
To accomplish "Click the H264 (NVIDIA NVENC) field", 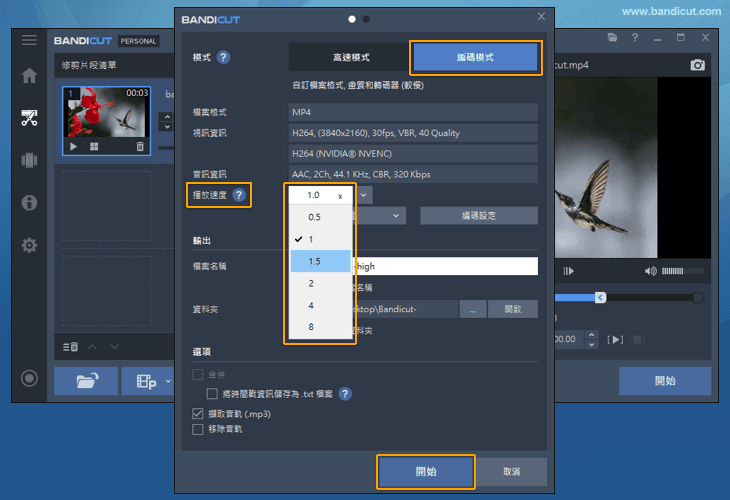I will click(413, 154).
